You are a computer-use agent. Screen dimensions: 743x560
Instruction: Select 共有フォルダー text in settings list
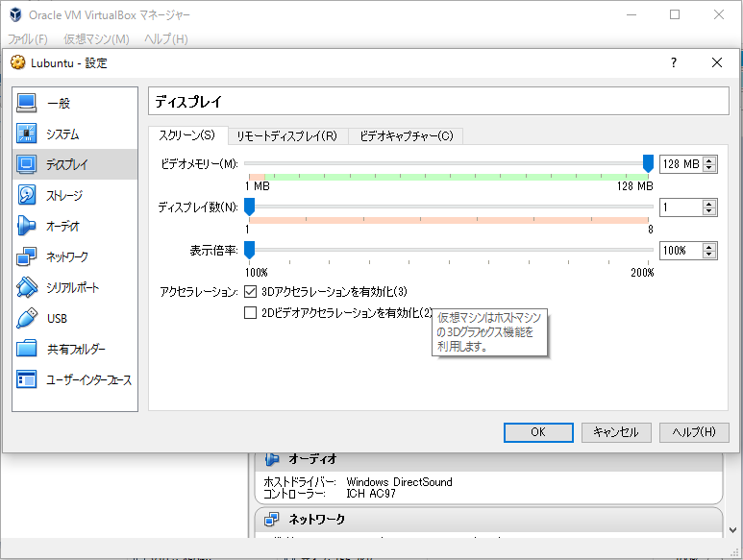tap(76, 350)
